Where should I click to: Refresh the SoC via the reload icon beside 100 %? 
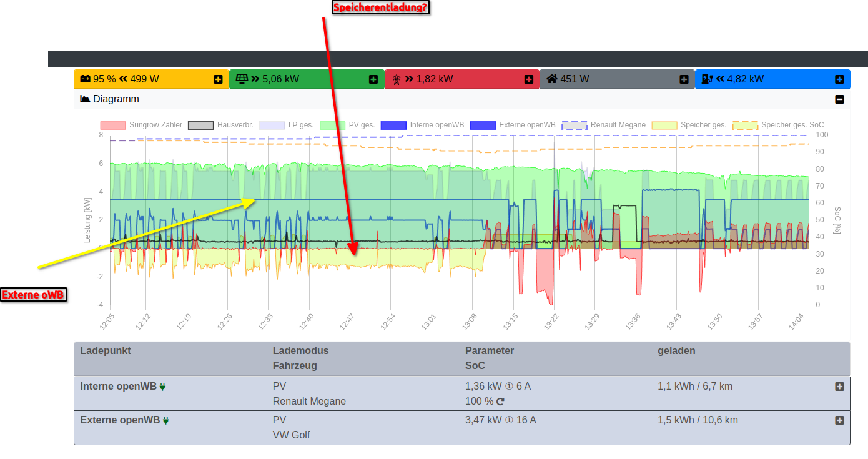click(x=500, y=402)
